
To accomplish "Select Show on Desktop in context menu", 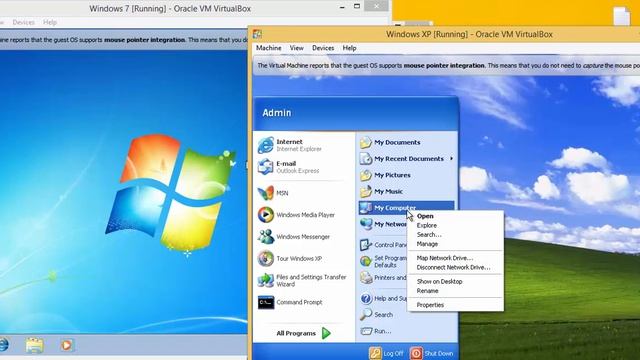I will tap(440, 282).
